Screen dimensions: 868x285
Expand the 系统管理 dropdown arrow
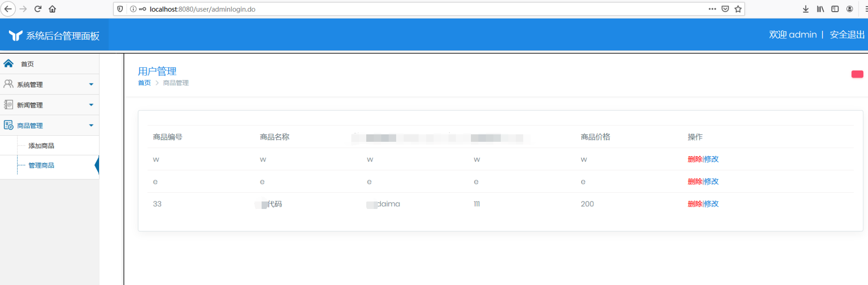pyautogui.click(x=91, y=84)
